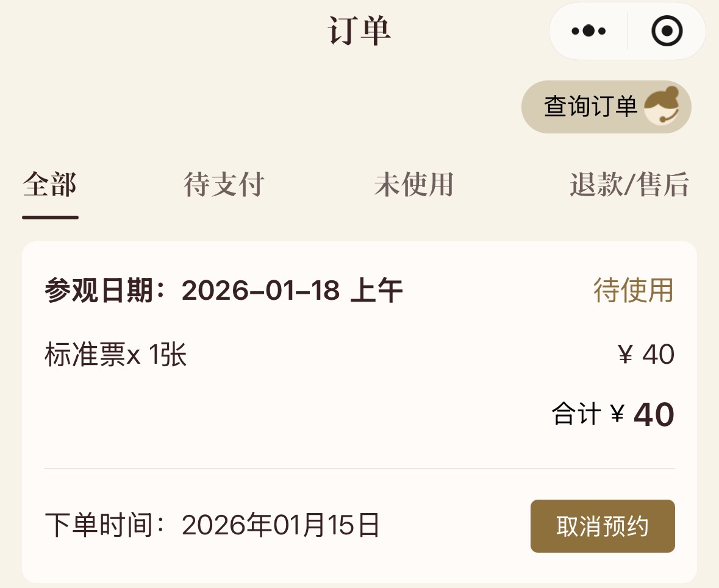Tap the blank area left of 合计
This screenshot has height=588, width=719.
coord(293,415)
